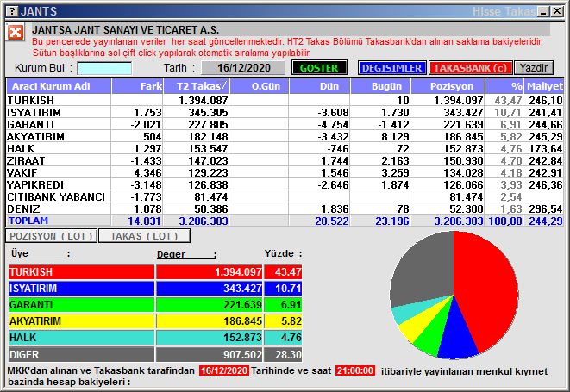Sort by the T2 Takas column header
Screen dimensions: 570x392
coord(197,86)
